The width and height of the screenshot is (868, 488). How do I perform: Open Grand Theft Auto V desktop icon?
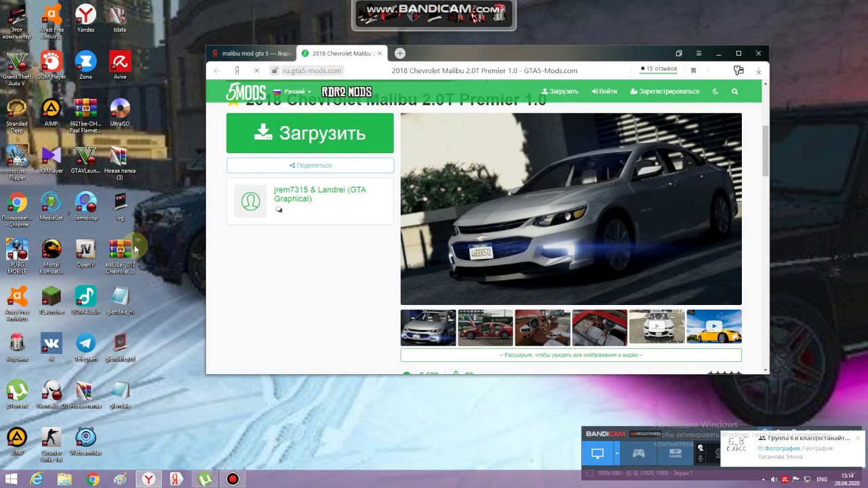[x=17, y=69]
